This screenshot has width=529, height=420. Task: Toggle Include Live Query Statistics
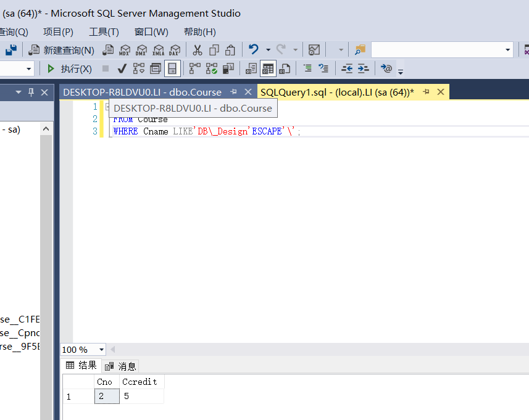212,68
